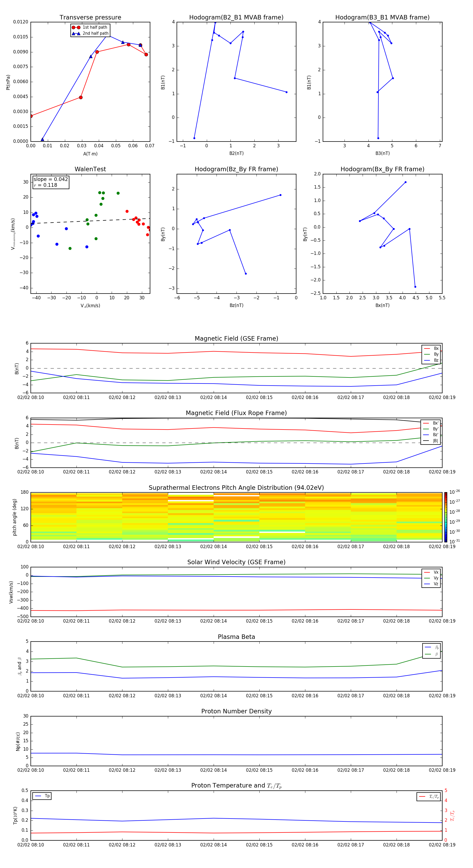Click the 'V_A(km/s)' x-axis label of WalenTest
The height and width of the screenshot is (868, 473).
pyautogui.click(x=90, y=306)
